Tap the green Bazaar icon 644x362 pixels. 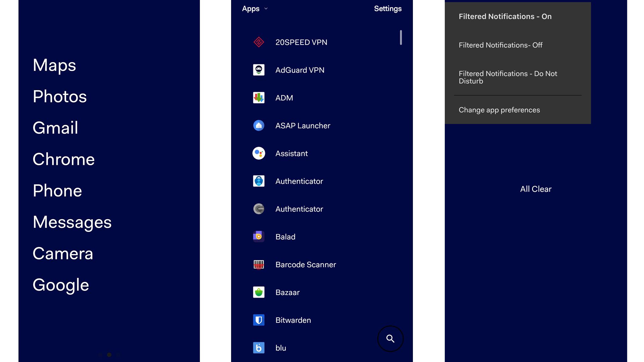(259, 292)
